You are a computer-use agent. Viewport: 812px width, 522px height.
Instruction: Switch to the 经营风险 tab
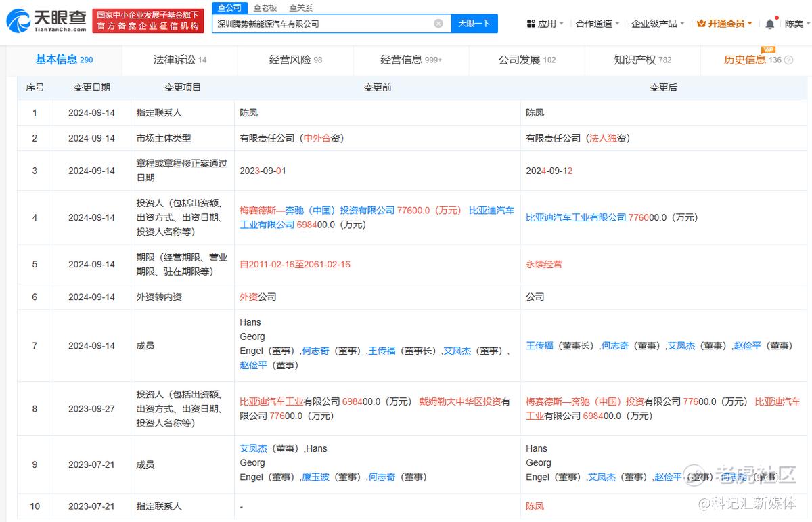pos(296,60)
